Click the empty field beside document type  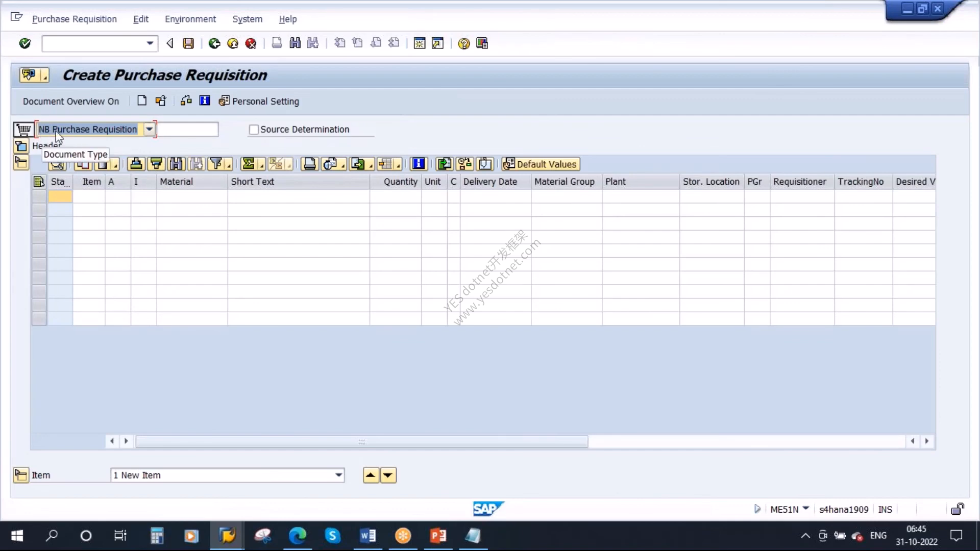pos(188,130)
